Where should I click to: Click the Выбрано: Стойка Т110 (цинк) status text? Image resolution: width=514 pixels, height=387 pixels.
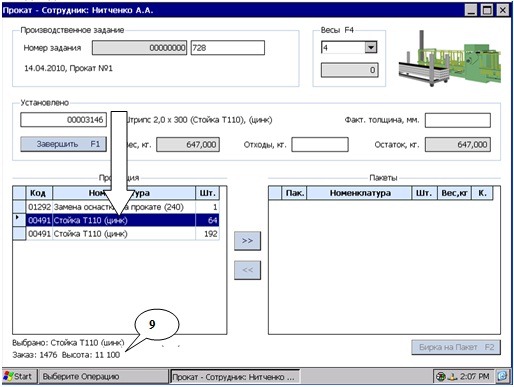(68, 343)
